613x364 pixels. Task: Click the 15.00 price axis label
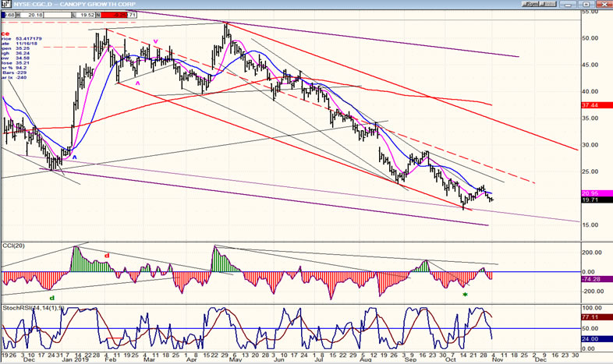point(590,225)
